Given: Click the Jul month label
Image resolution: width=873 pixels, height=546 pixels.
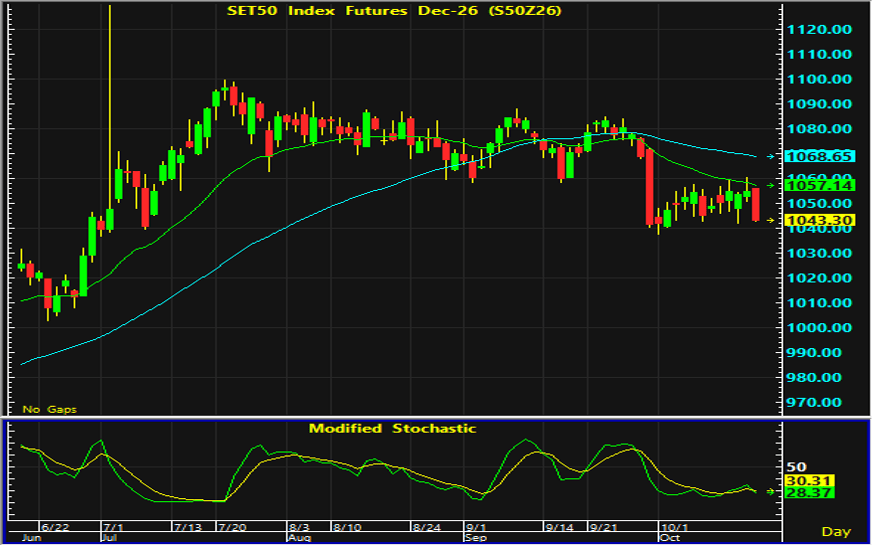Looking at the screenshot, I should coord(110,538).
